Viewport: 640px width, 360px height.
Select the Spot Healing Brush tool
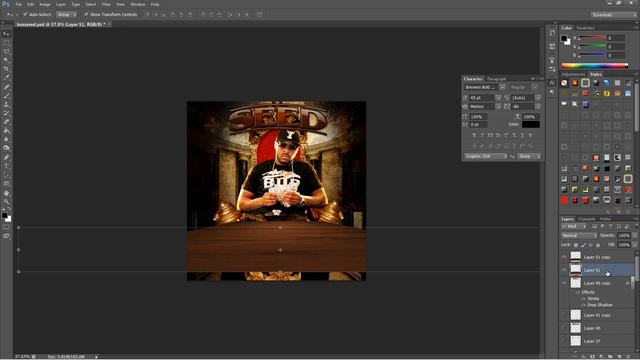point(7,87)
